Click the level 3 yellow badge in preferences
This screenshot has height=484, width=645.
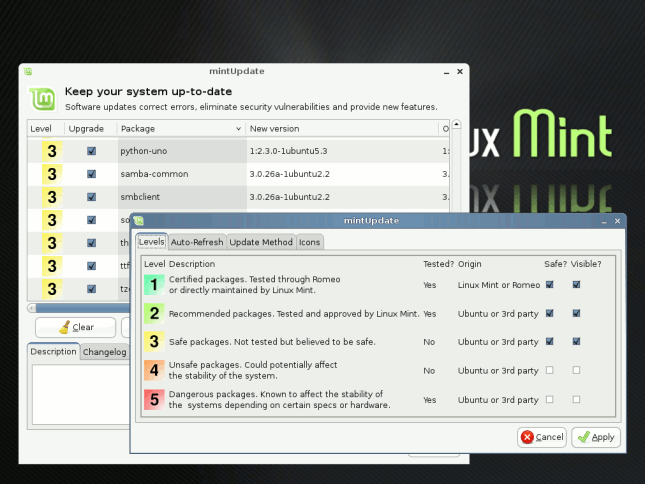pos(154,342)
